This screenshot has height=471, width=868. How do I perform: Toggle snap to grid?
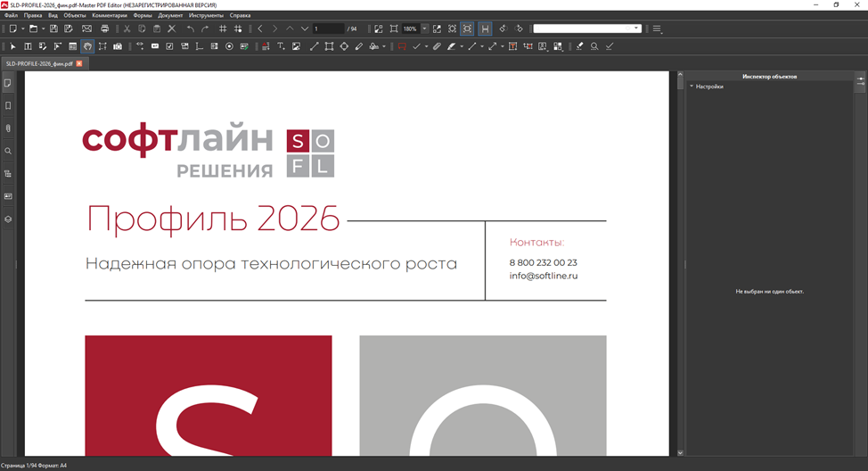click(238, 29)
